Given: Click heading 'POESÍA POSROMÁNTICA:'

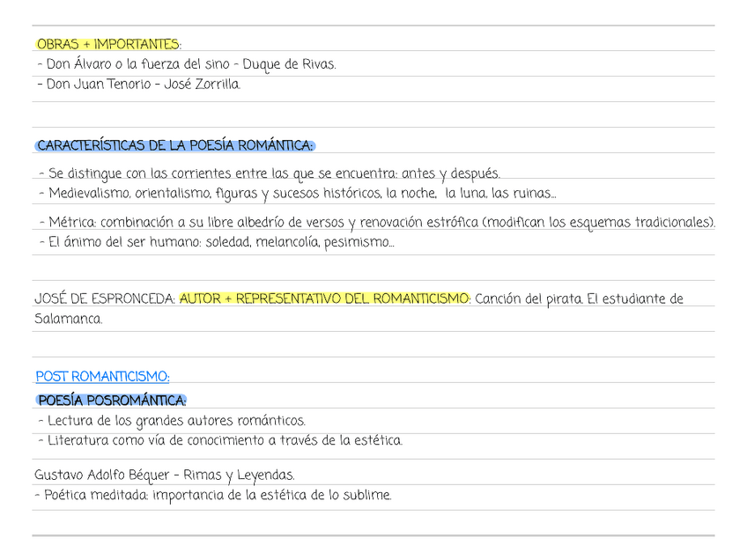Looking at the screenshot, I should (x=112, y=401).
